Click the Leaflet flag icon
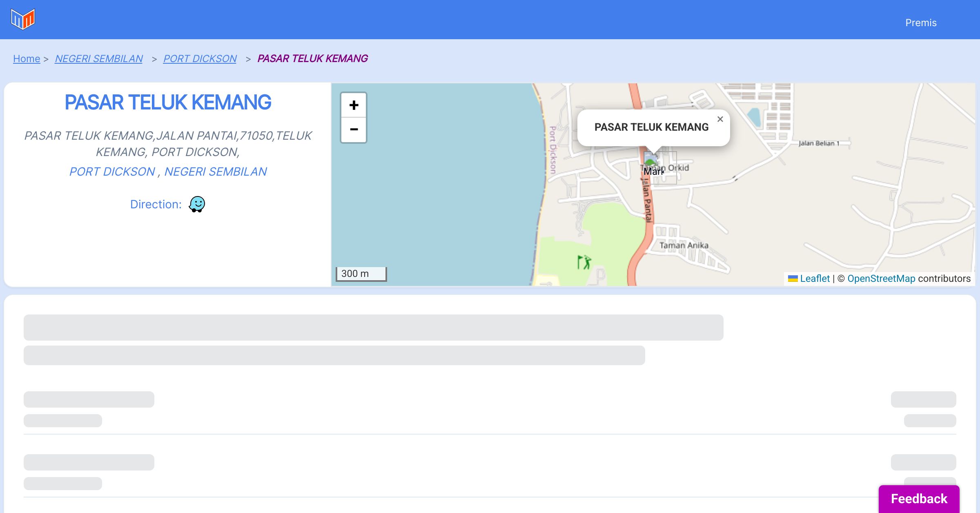The image size is (980, 513). [793, 279]
